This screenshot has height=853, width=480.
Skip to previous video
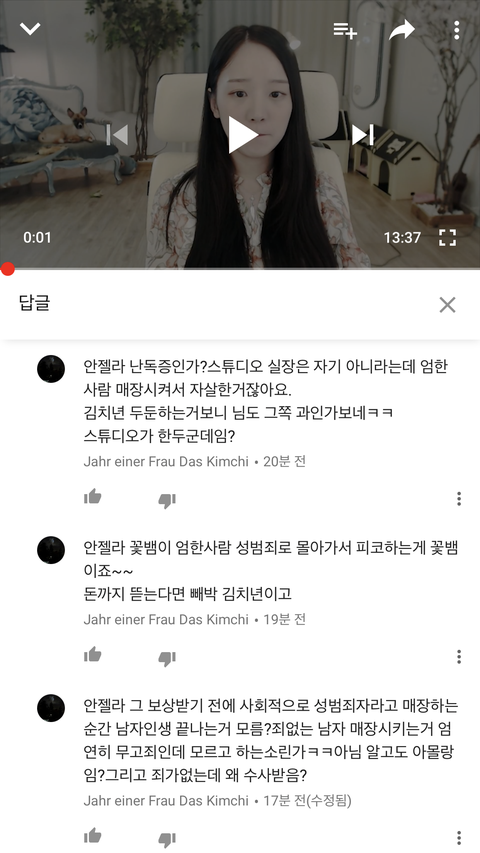coord(117,134)
